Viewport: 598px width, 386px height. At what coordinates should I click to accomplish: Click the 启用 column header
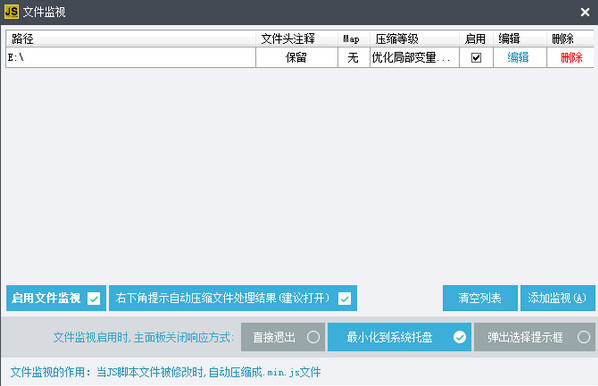click(476, 39)
